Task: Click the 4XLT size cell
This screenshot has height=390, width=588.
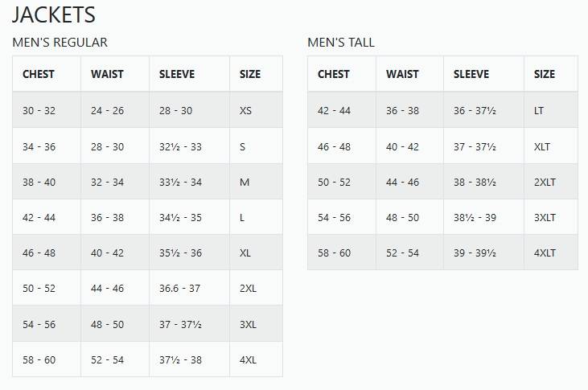Action: click(x=545, y=252)
